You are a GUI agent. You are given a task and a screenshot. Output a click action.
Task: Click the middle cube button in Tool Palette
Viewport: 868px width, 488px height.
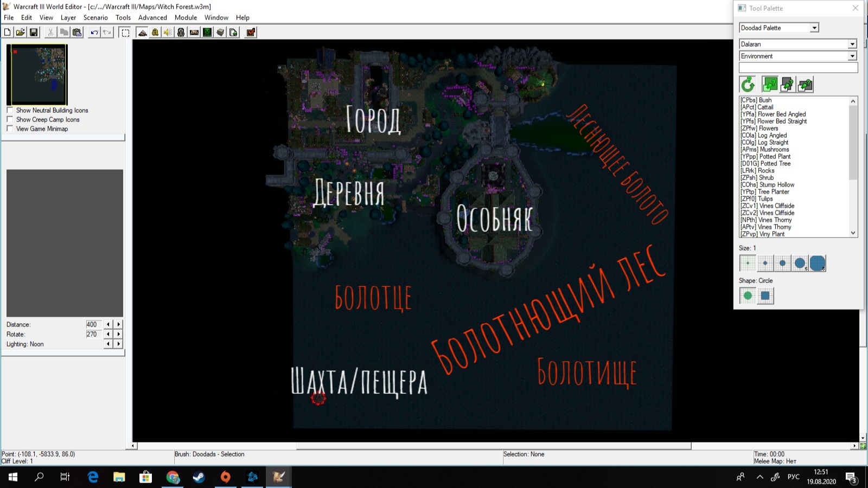(787, 84)
